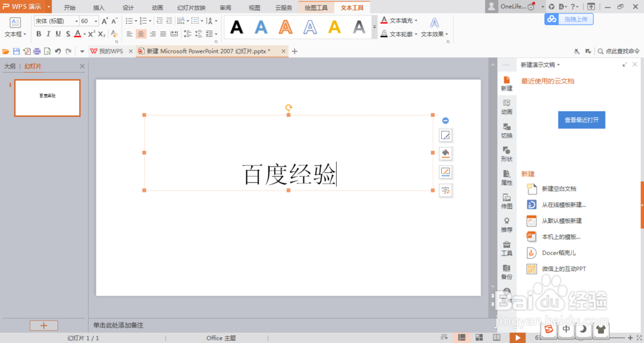This screenshot has width=644, height=343.
Task: Enable center text alignment
Action: 141,34
